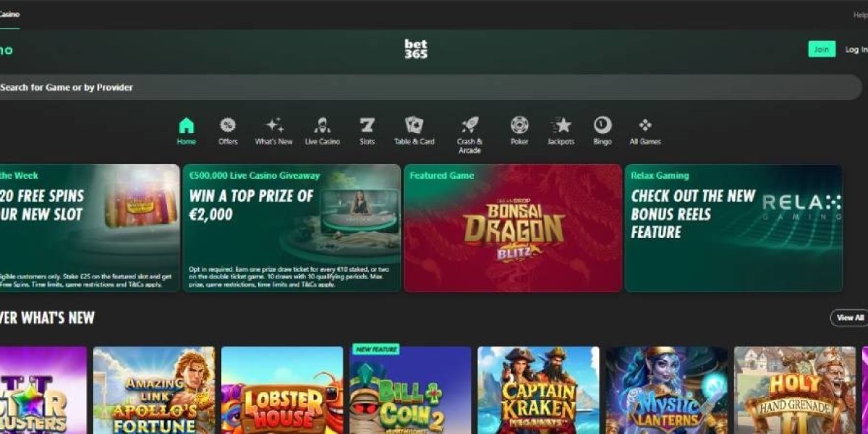Click the green Join button
868x434 pixels.
tap(822, 49)
